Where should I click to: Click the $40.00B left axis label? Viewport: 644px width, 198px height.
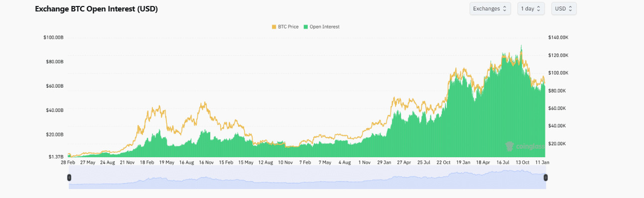[54, 110]
